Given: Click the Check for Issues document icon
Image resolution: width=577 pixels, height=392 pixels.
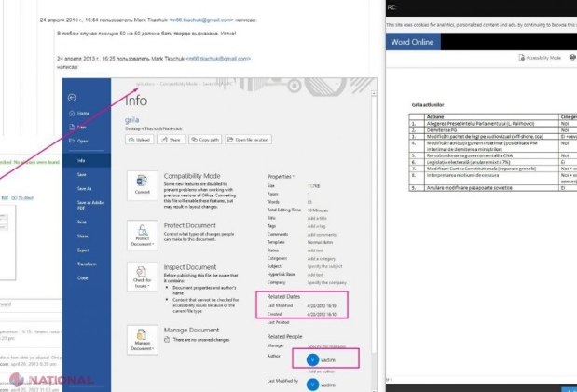Looking at the screenshot, I should (142, 272).
